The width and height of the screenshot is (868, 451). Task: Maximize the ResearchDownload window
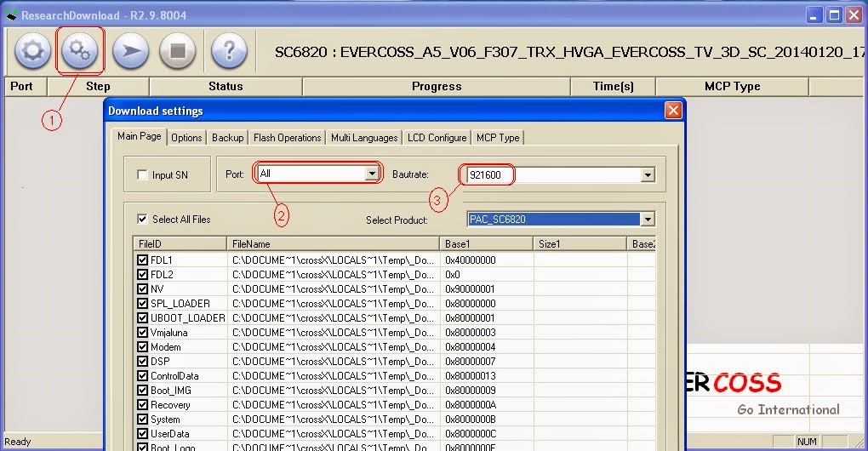[834, 15]
